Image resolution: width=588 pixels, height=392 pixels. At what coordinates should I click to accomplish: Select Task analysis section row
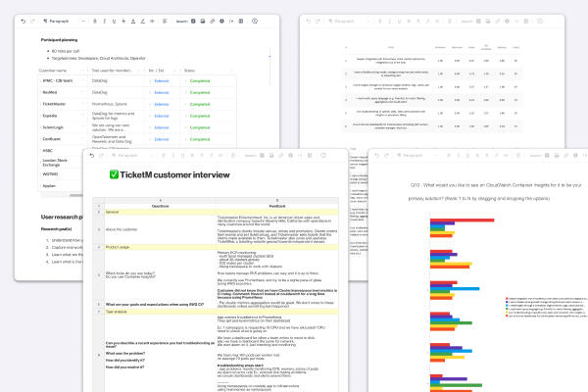tap(216, 312)
